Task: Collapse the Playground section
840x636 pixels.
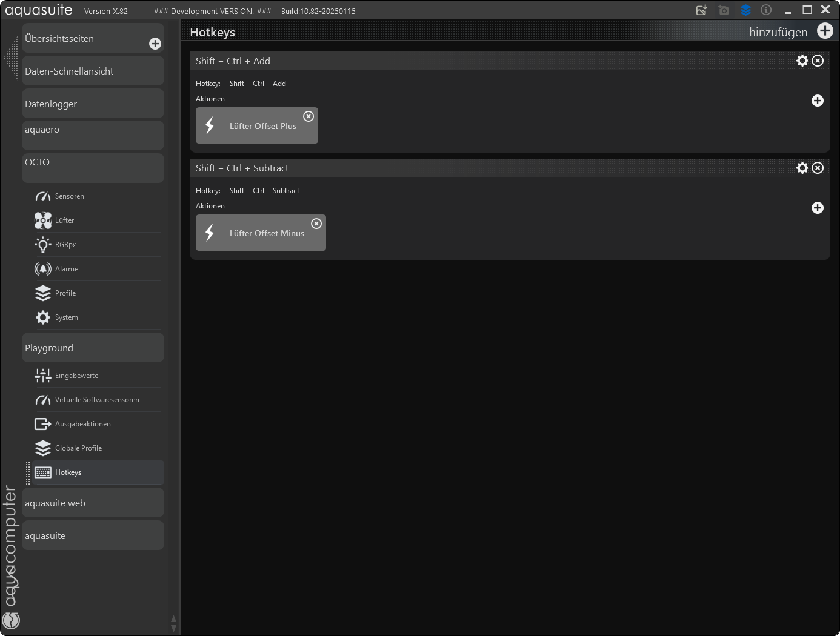Action: [x=92, y=348]
